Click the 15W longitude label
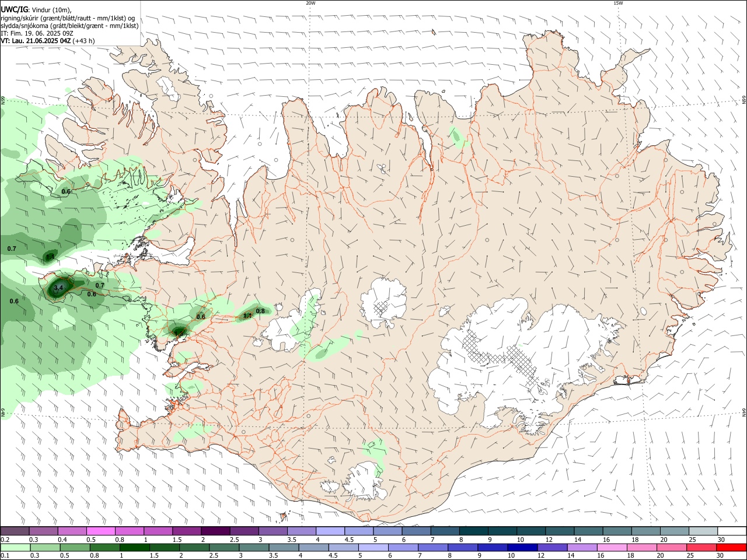Image resolution: width=747 pixels, height=560 pixels. [618, 3]
